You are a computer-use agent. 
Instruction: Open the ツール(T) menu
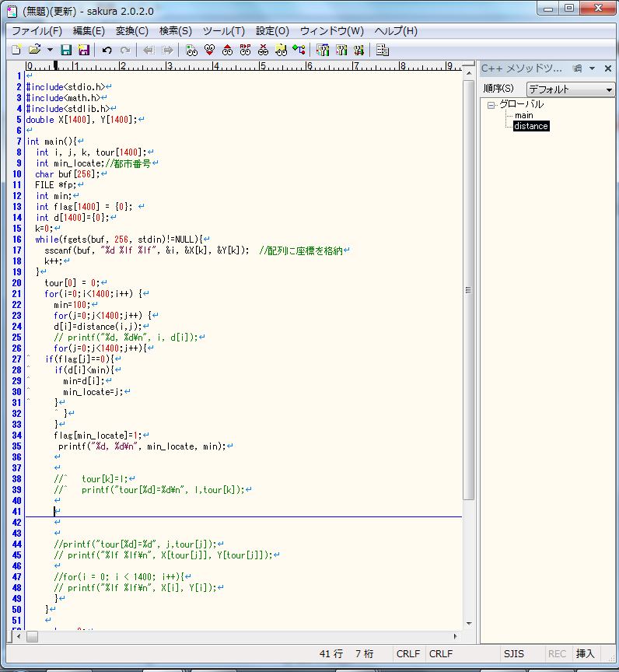[223, 31]
